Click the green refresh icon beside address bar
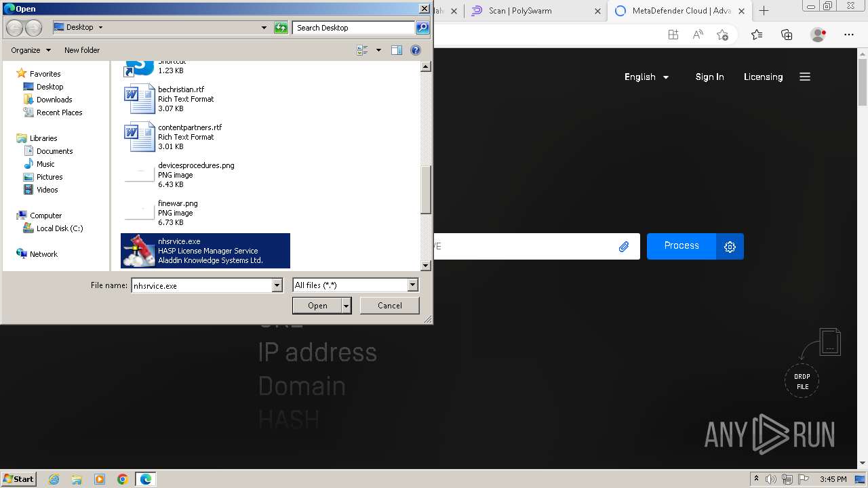 (x=281, y=28)
